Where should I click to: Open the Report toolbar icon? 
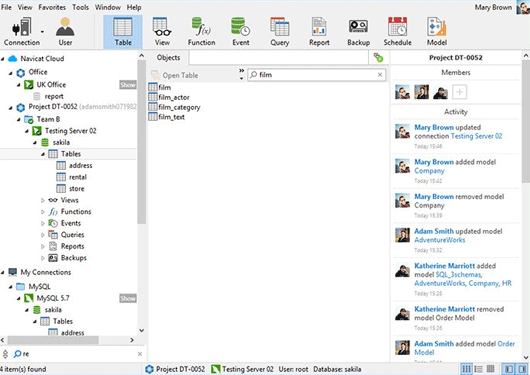point(319,32)
